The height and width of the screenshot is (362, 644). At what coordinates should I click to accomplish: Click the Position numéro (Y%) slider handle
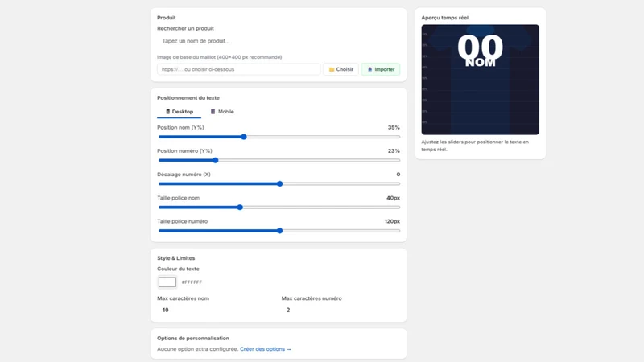coord(215,160)
